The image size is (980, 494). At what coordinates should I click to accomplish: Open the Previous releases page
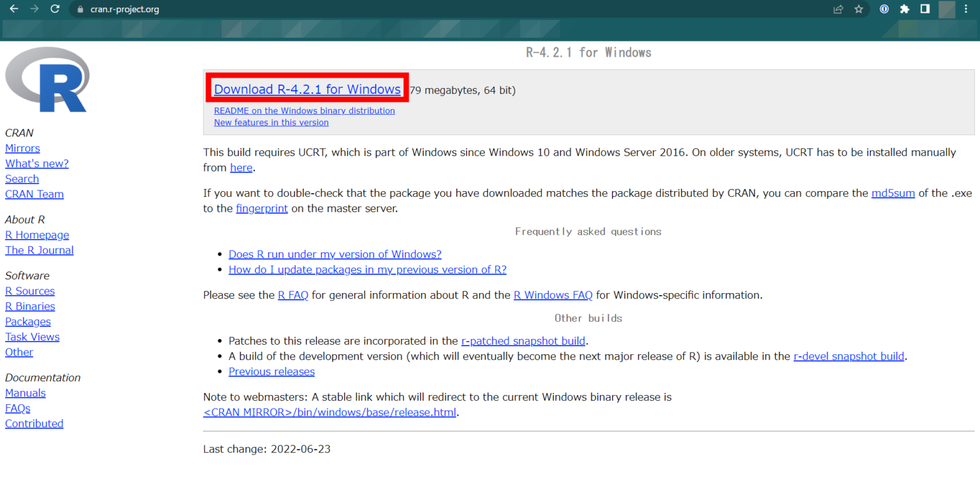[x=271, y=371]
